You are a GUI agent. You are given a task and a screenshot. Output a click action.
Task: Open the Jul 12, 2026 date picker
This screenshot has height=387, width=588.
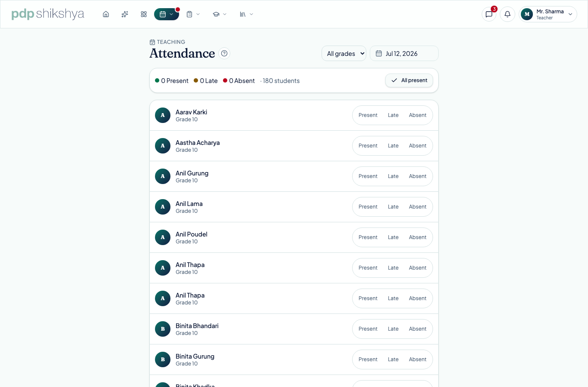point(404,54)
